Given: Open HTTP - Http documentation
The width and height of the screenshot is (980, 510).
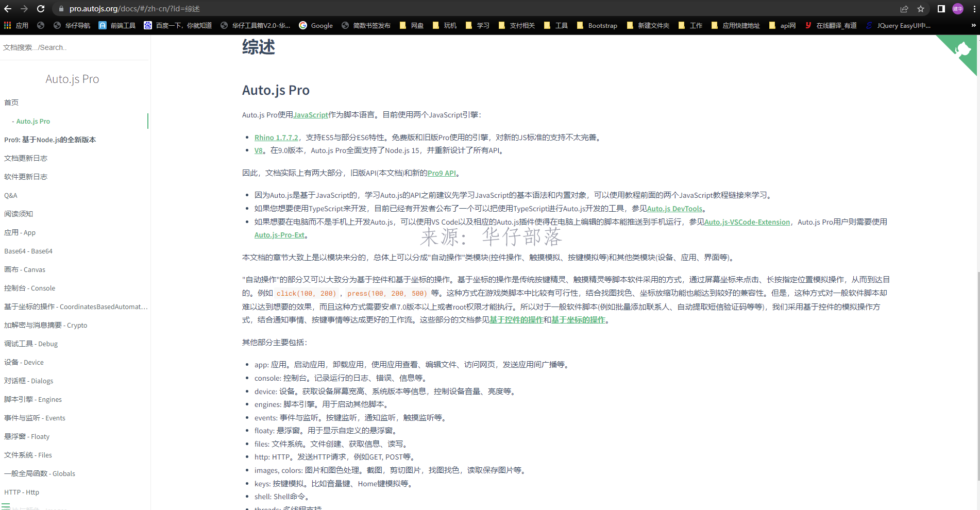Looking at the screenshot, I should tap(22, 492).
